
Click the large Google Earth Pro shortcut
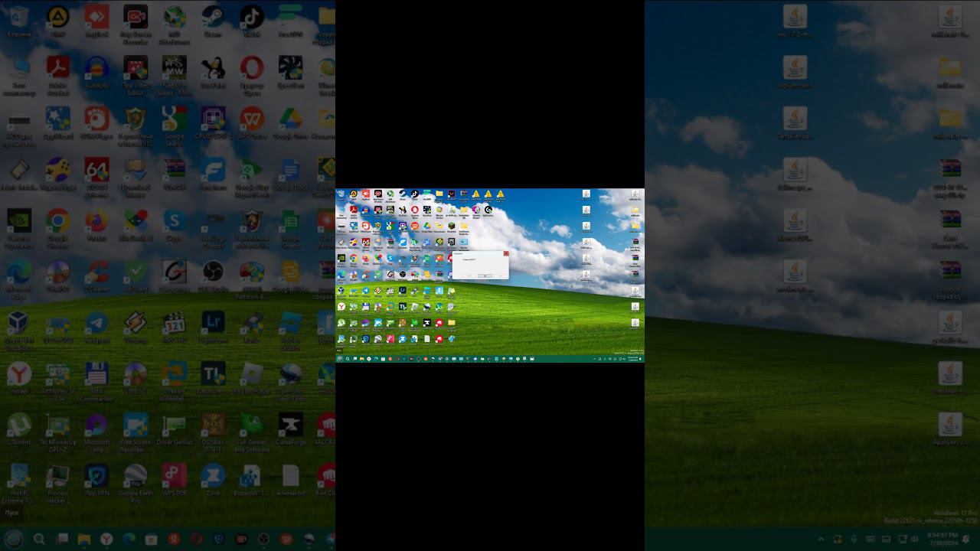(136, 477)
